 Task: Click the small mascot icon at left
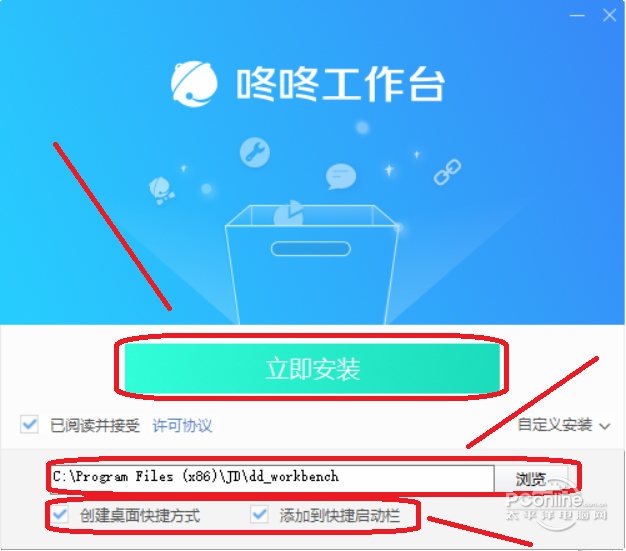tap(161, 191)
